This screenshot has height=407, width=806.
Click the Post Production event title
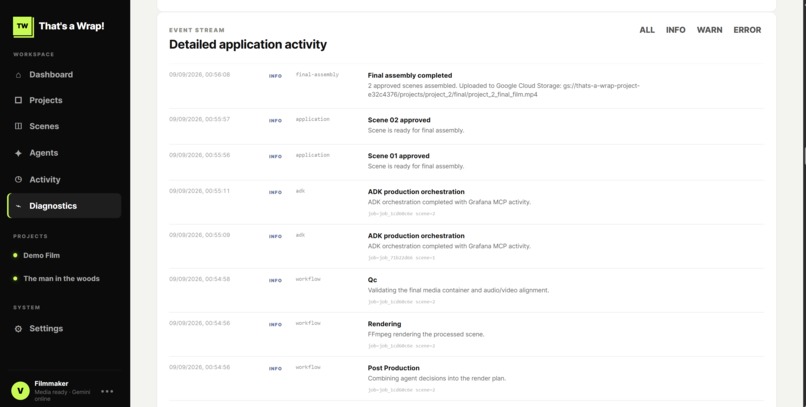coord(394,368)
